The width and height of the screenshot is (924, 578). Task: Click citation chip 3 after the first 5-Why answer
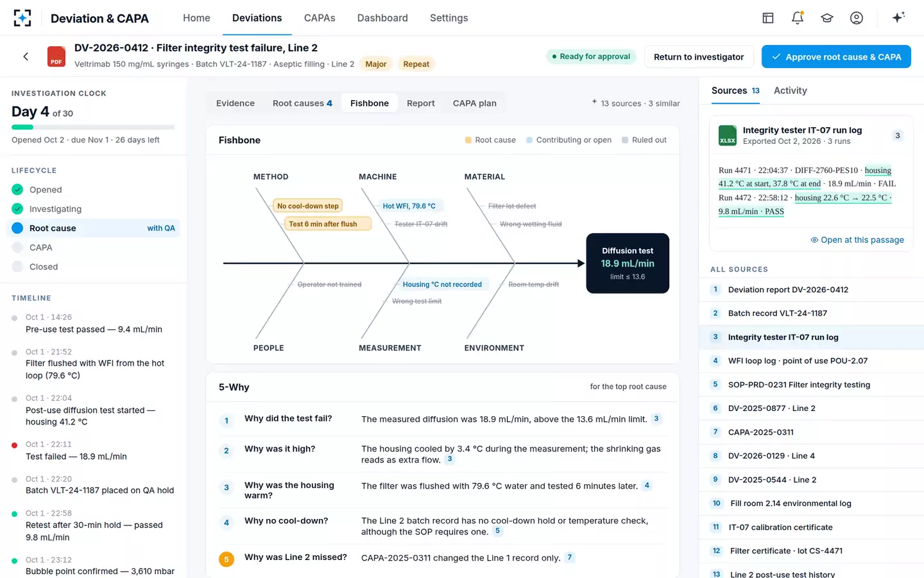tap(656, 419)
